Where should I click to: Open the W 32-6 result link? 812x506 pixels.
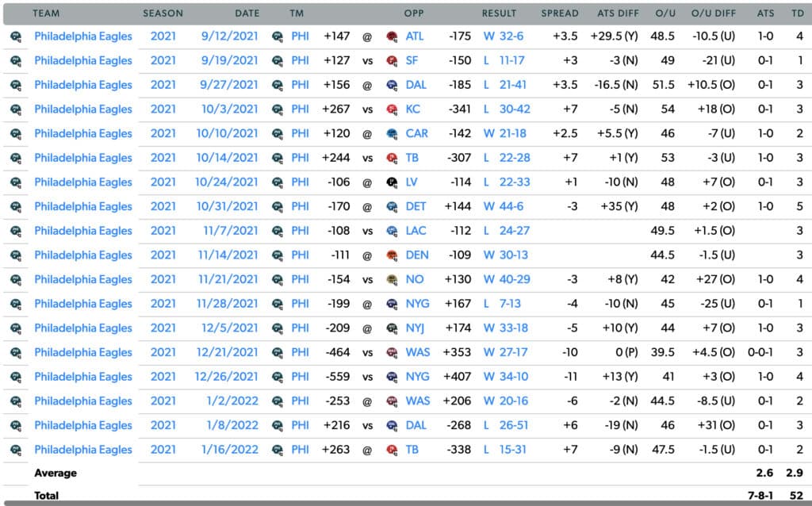point(504,36)
